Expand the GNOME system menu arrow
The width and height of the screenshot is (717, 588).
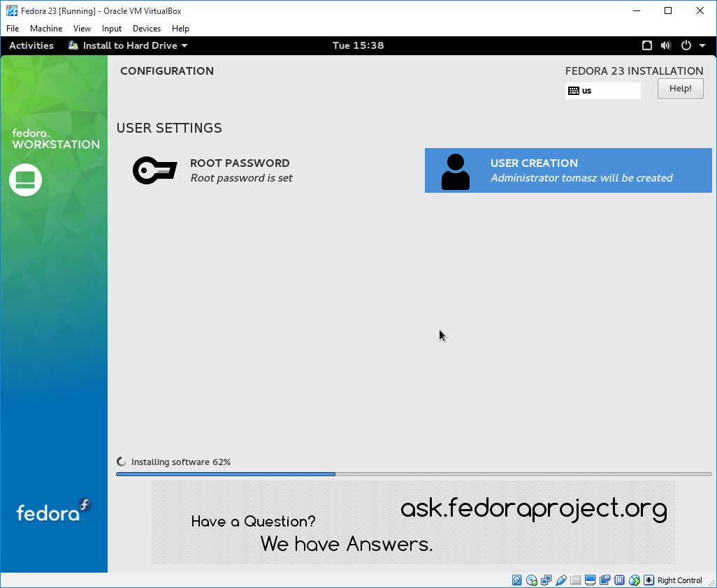tap(702, 45)
